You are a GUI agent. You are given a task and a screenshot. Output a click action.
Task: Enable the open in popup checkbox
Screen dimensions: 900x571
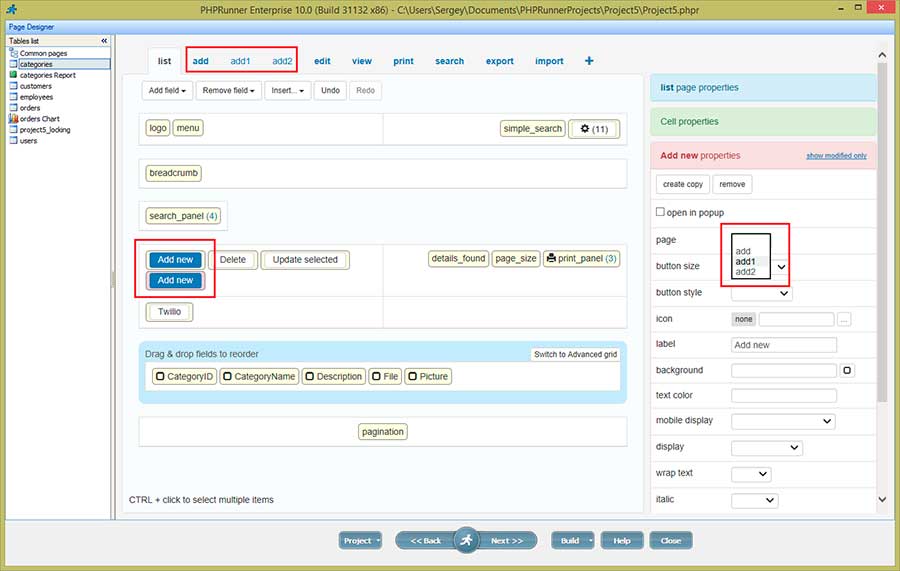[660, 212]
